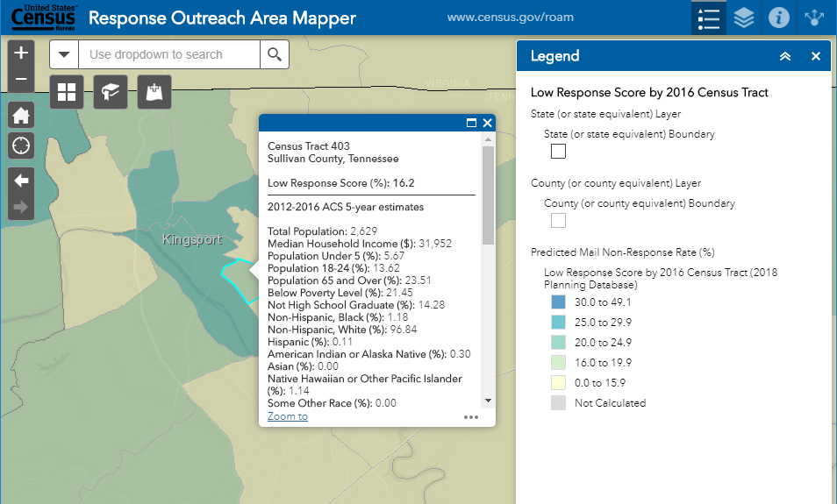Click 'Asian (%): 0.00' text
The width and height of the screenshot is (837, 504).
303,366
